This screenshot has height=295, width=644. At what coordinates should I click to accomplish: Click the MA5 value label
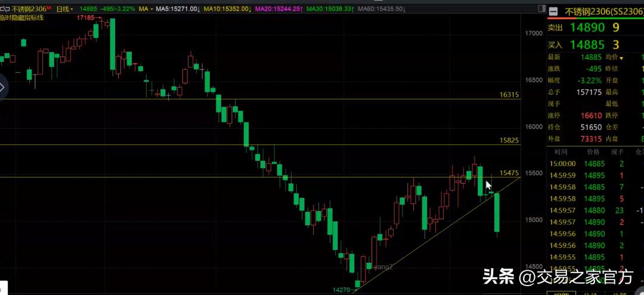click(x=179, y=9)
